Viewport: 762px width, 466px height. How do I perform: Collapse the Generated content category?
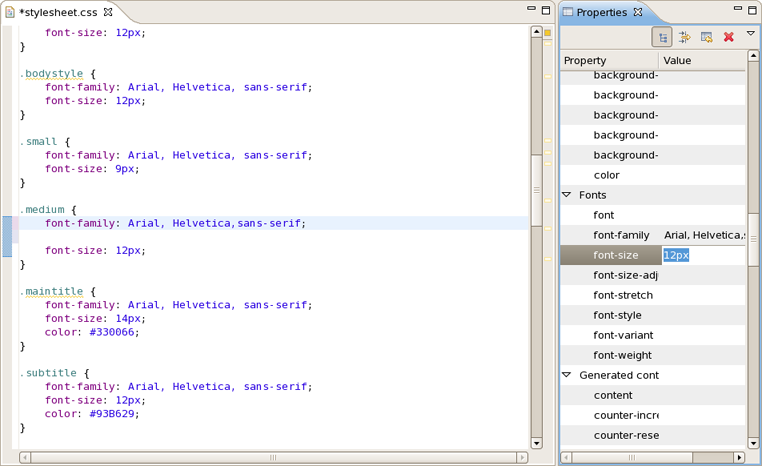tap(567, 375)
